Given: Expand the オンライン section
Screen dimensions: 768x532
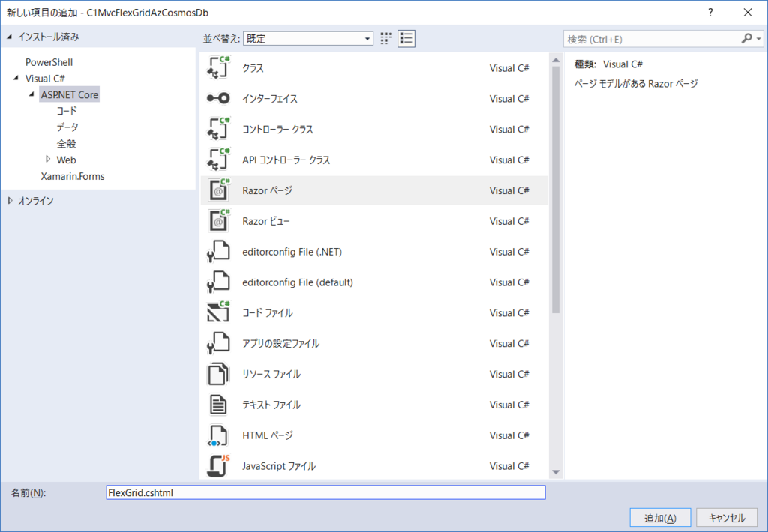Looking at the screenshot, I should (10, 200).
